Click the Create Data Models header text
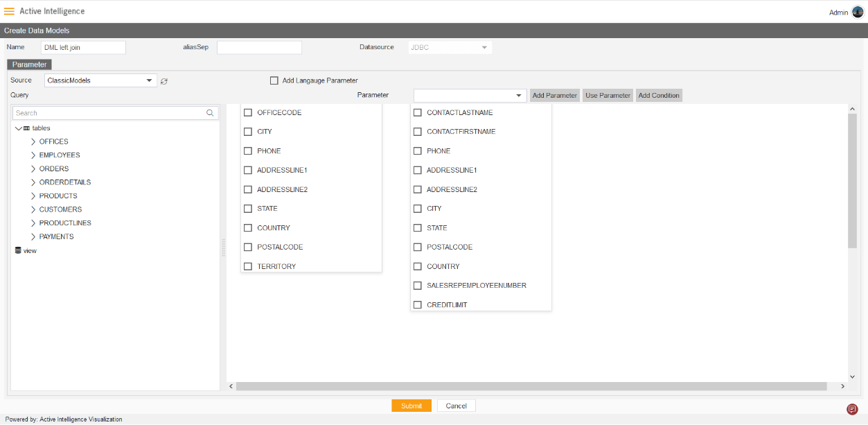The image size is (868, 425). (x=37, y=31)
